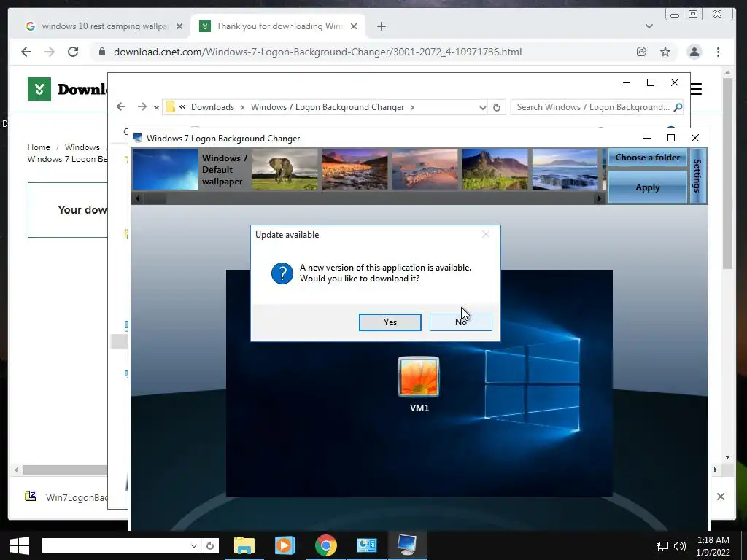
Task: Click Chrome page vertical scrollbar
Action: coord(727,173)
